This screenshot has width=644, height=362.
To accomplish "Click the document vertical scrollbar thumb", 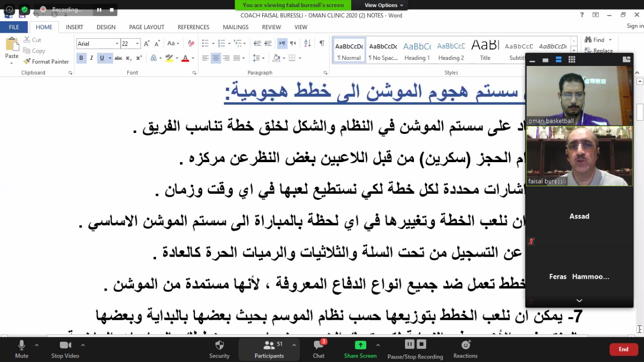I will click(x=639, y=112).
